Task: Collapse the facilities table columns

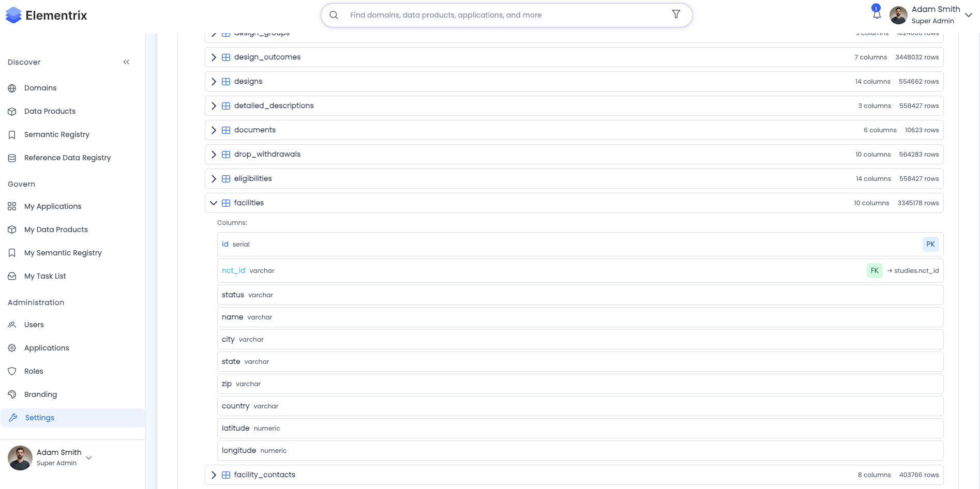Action: [x=214, y=203]
